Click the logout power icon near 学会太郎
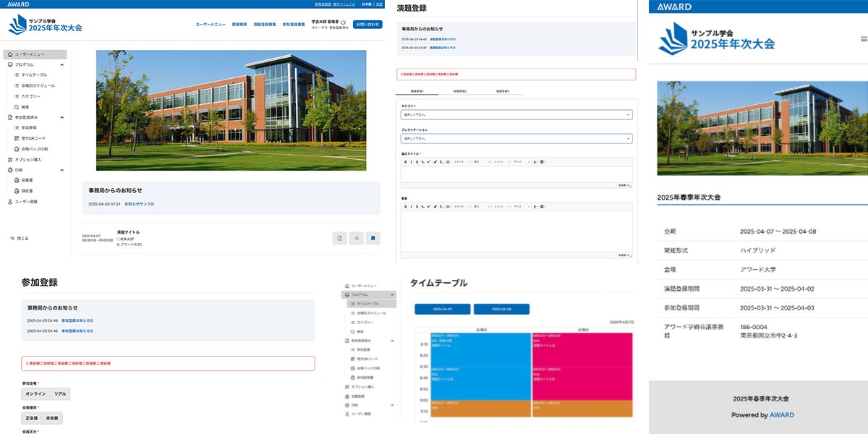The width and height of the screenshot is (868, 434). pos(343,22)
